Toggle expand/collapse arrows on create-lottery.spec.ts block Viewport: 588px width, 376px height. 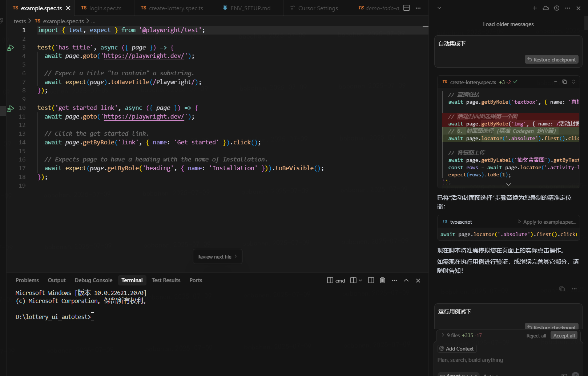pyautogui.click(x=573, y=82)
